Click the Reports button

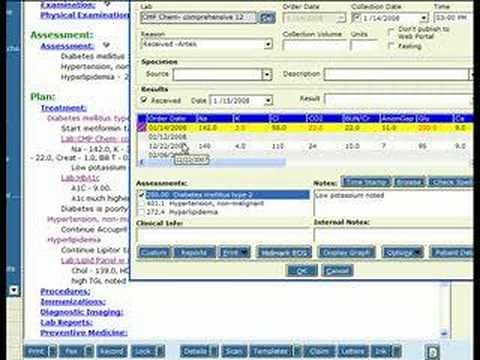(x=194, y=253)
